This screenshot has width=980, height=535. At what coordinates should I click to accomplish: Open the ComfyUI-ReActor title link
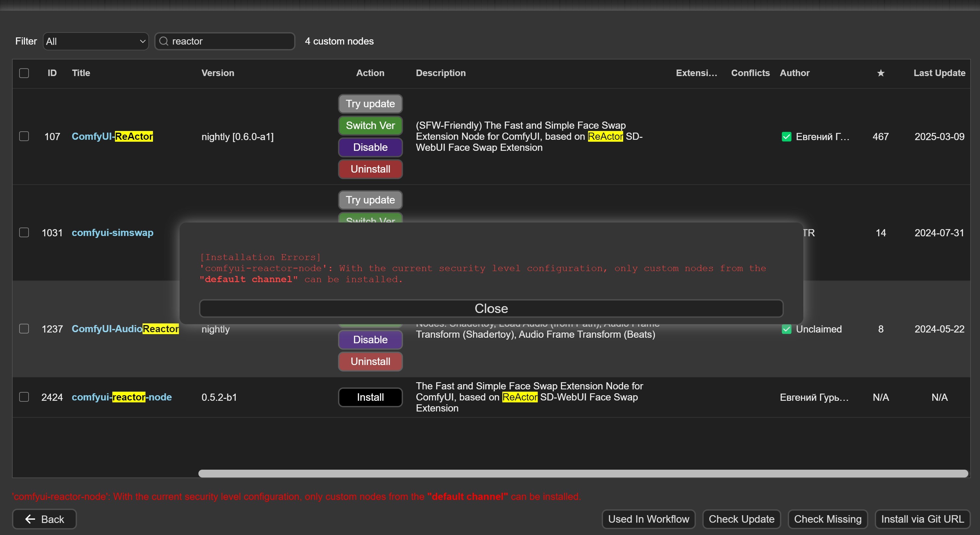[112, 136]
